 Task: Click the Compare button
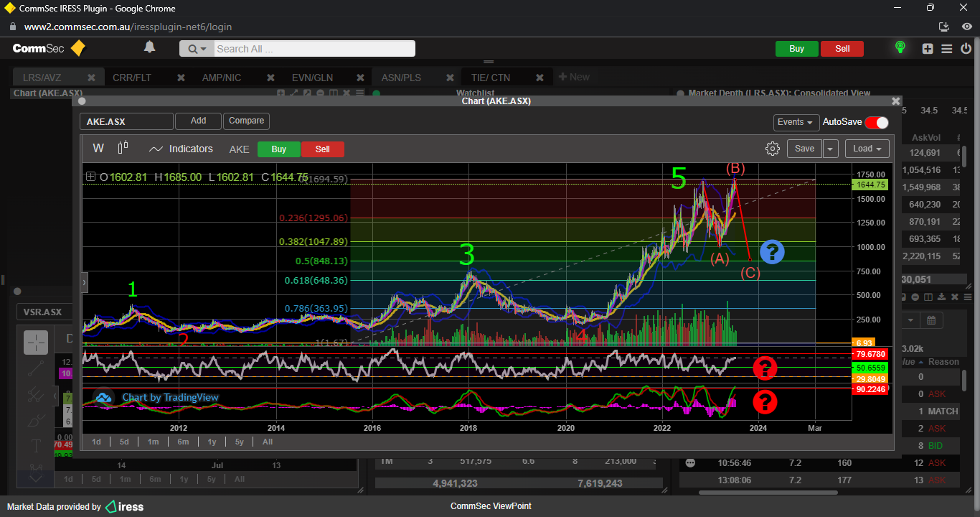247,121
